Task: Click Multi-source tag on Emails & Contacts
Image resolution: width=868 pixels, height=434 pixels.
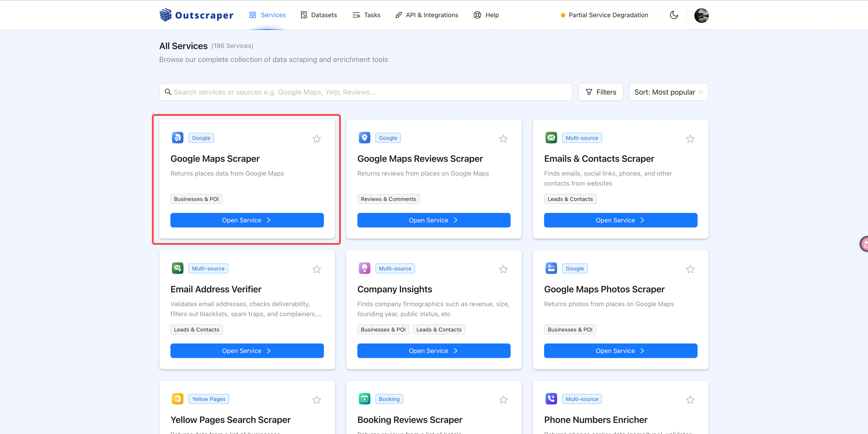Action: pos(582,138)
